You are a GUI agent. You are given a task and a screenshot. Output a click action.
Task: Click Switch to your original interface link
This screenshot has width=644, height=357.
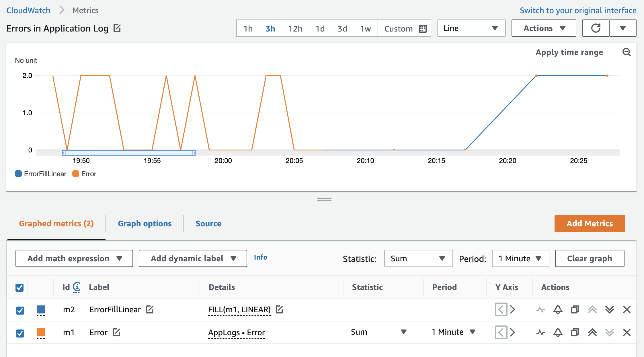point(578,10)
